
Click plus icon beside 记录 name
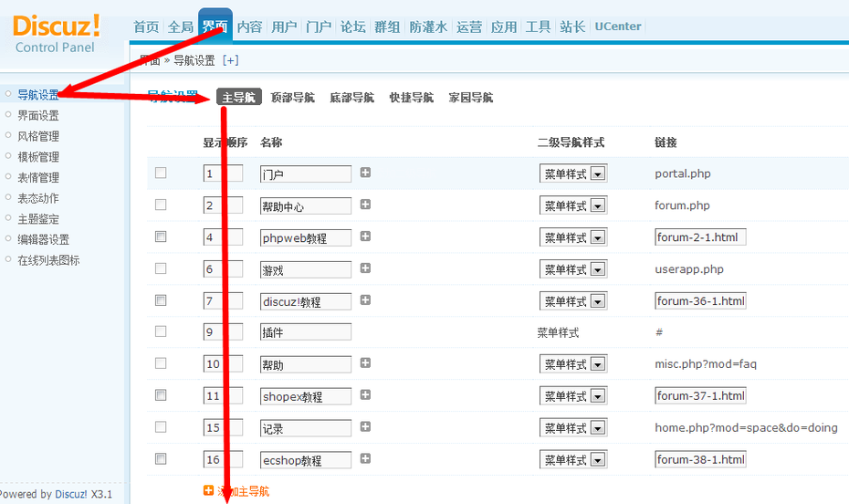point(365,427)
